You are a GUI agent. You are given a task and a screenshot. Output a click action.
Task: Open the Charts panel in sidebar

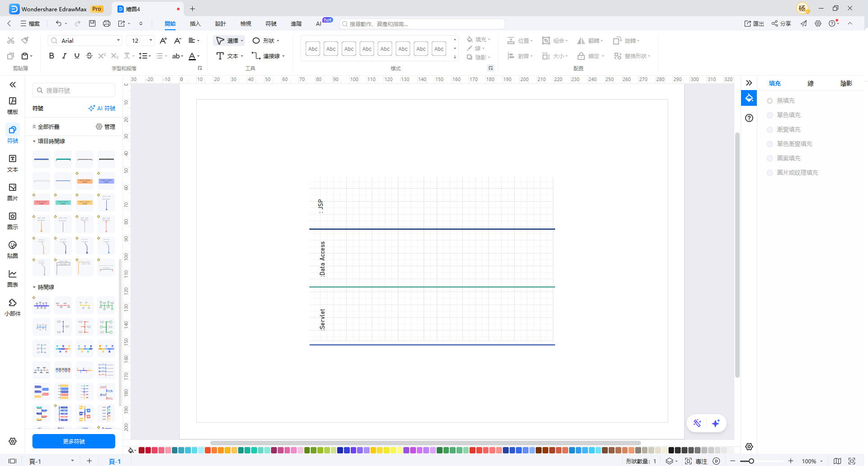[x=13, y=278]
